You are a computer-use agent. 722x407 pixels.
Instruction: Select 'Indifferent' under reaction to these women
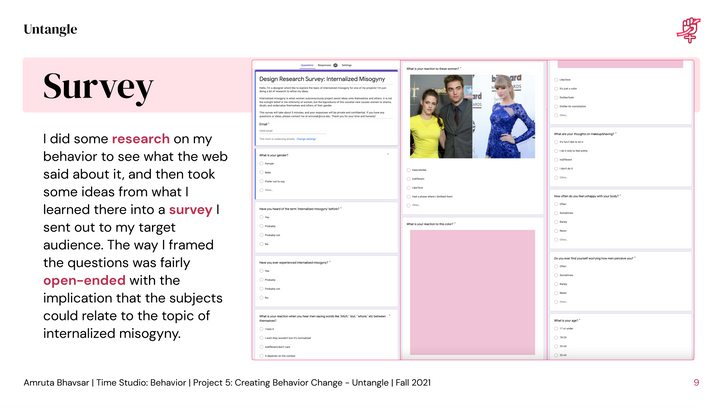[415, 179]
